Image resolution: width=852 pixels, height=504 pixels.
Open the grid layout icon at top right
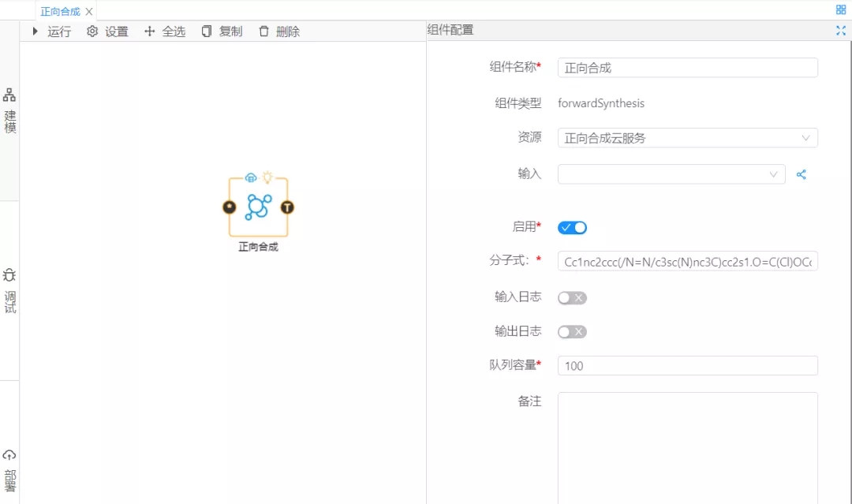point(841,9)
